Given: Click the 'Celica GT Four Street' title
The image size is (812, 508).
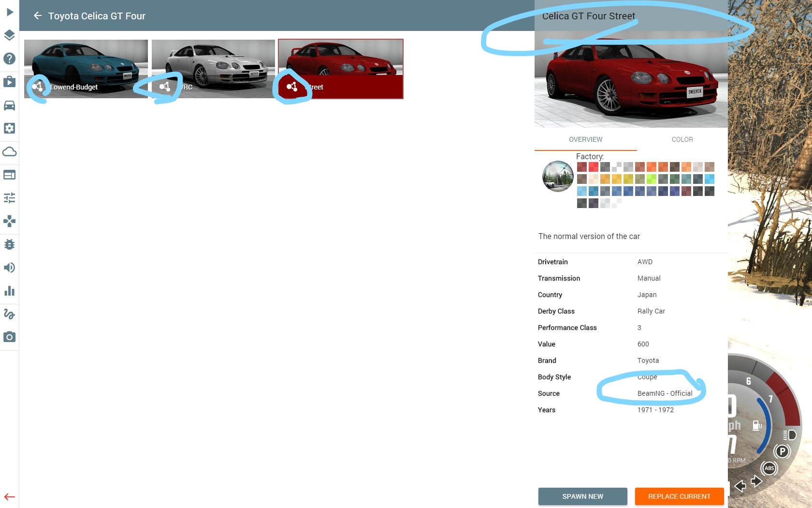Looking at the screenshot, I should [x=589, y=16].
